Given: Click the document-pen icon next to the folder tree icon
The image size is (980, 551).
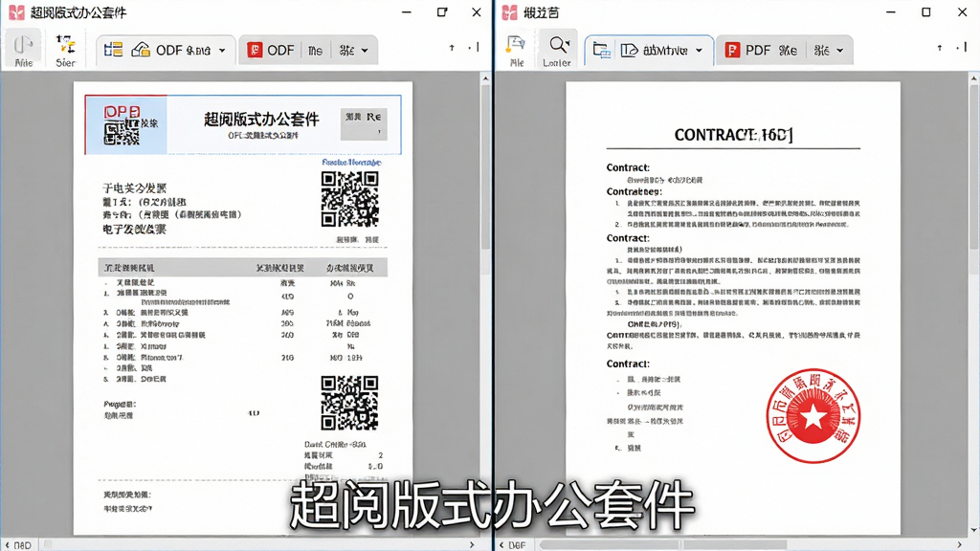Looking at the screenshot, I should [x=629, y=50].
